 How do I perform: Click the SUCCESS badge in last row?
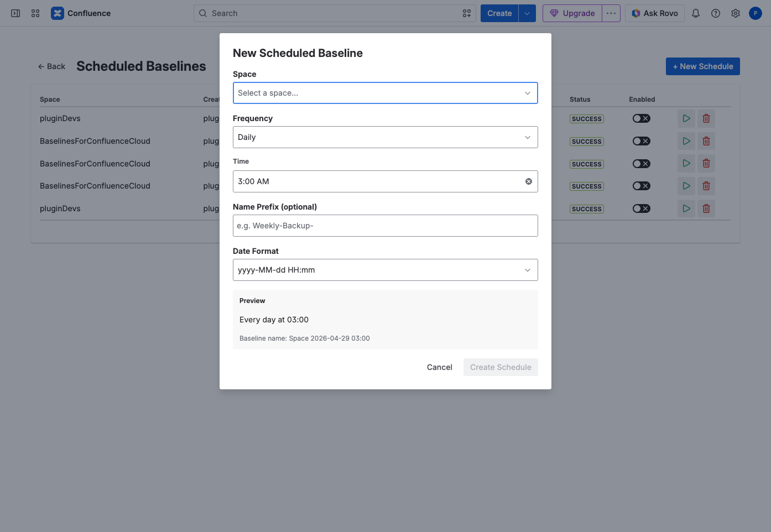[586, 209]
